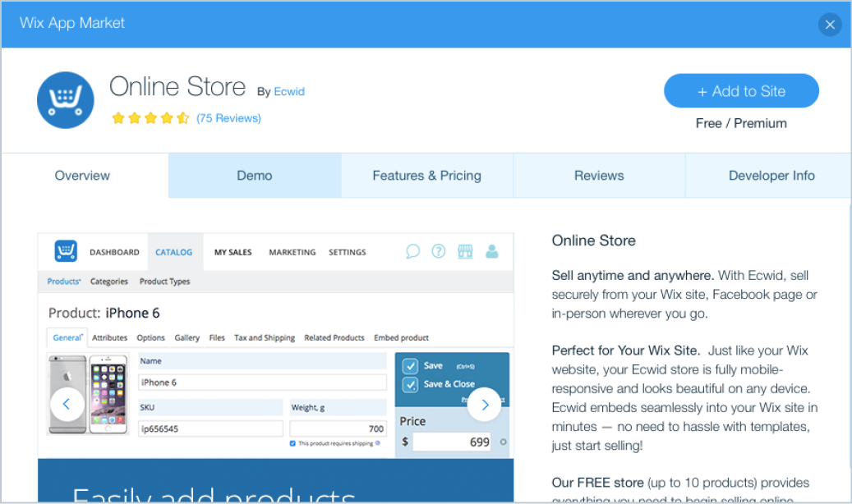Click the star rating icons

[x=150, y=118]
